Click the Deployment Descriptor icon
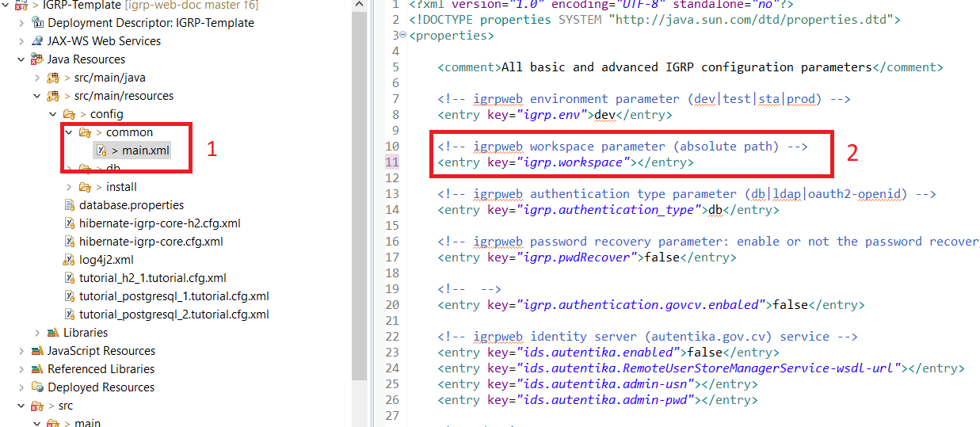 [x=36, y=23]
